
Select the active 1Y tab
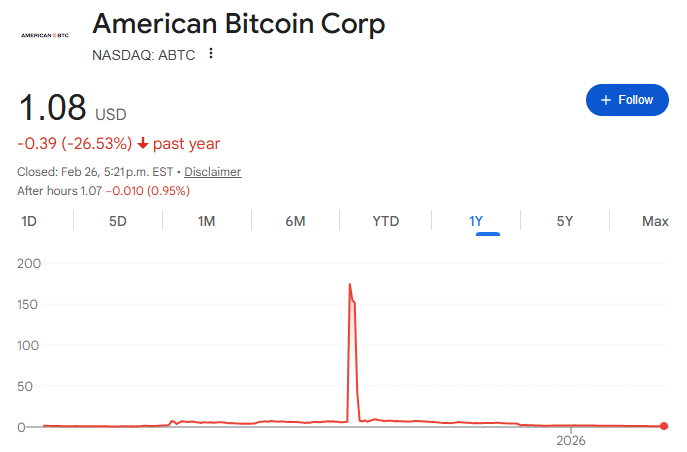coord(476,221)
